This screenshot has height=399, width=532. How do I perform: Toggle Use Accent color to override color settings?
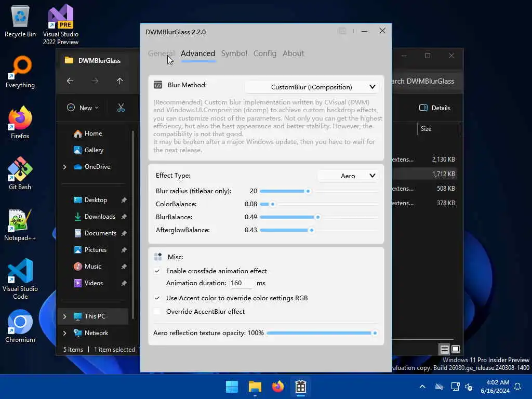tap(157, 298)
